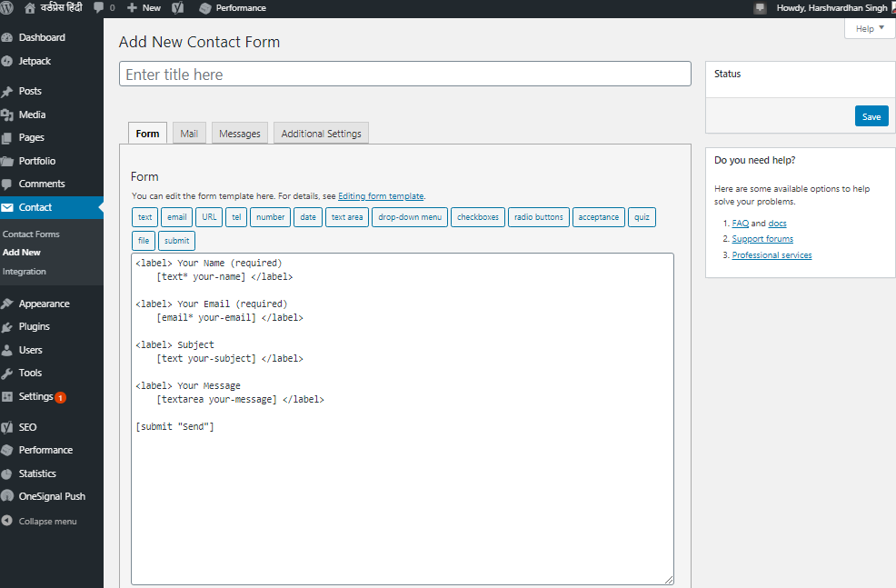Open the Statistics sidebar item
Image resolution: width=896 pixels, height=588 pixels.
[37, 473]
